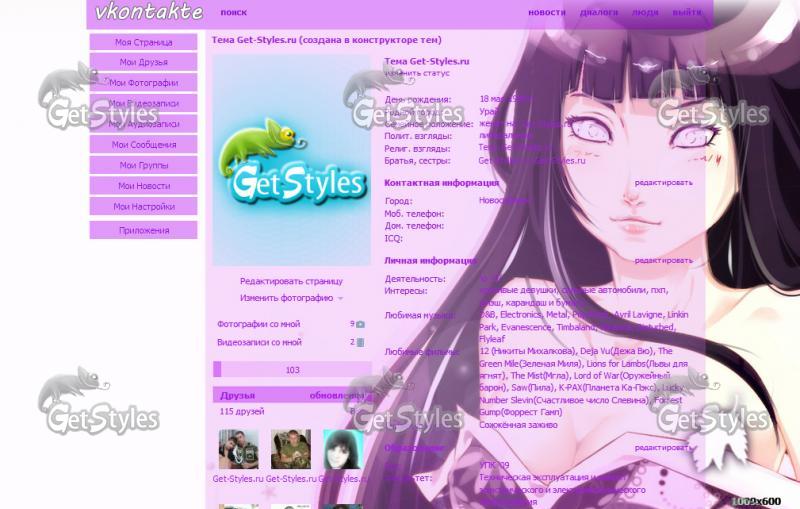This screenshot has width=800, height=509.
Task: Go to новости in top bar
Action: [546, 12]
